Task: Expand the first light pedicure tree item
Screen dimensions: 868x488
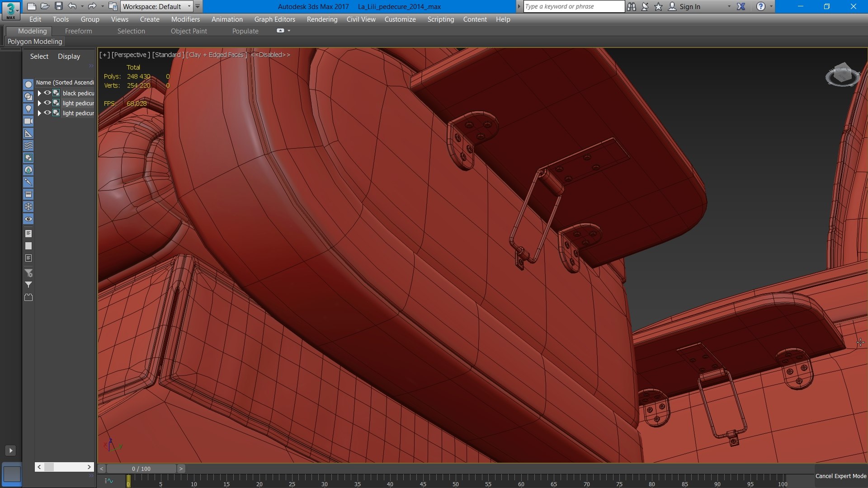Action: 39,103
